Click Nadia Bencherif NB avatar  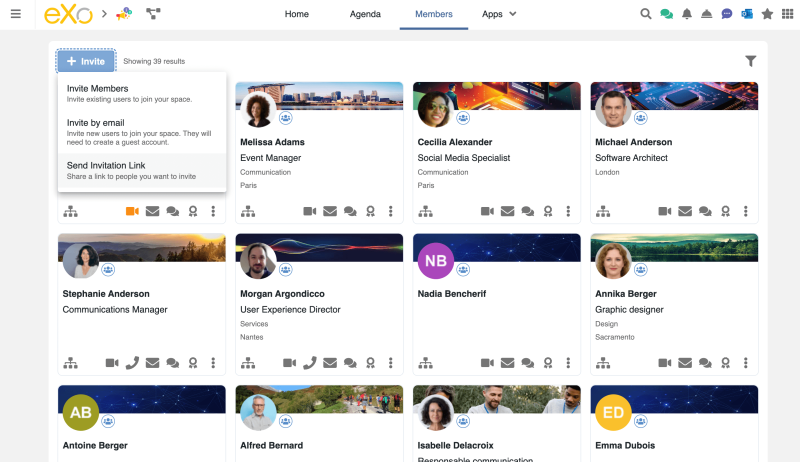tap(436, 261)
